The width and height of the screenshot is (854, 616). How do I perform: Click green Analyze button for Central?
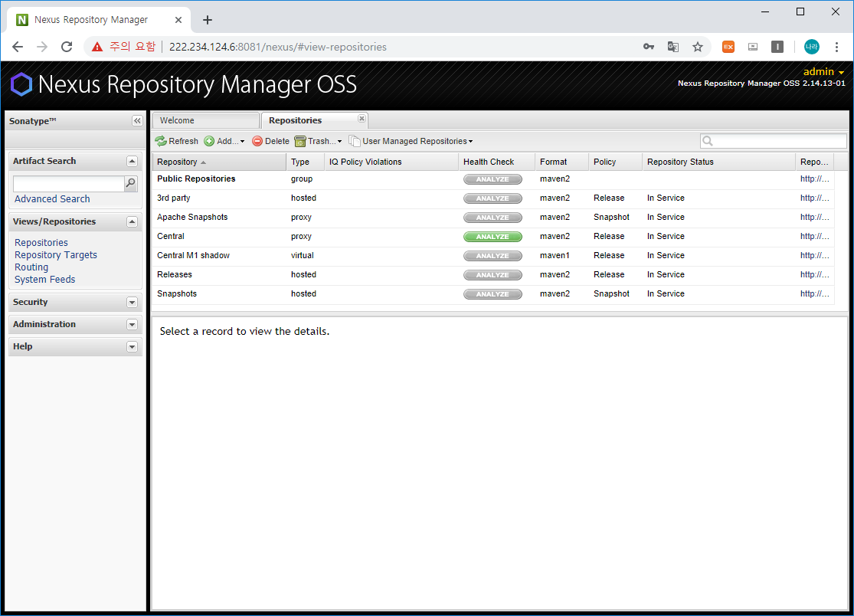(x=492, y=237)
